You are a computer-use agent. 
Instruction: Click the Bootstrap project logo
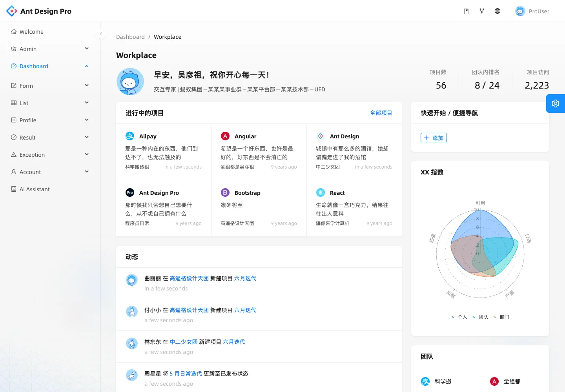coord(225,192)
